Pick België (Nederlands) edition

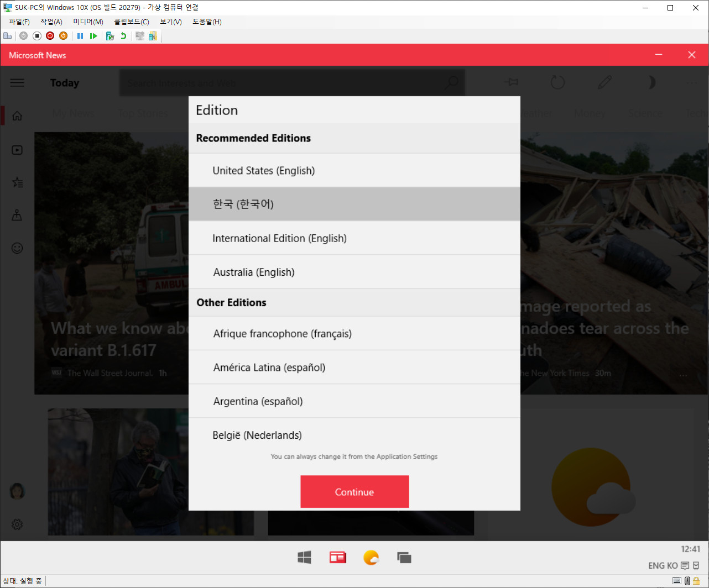coord(354,435)
